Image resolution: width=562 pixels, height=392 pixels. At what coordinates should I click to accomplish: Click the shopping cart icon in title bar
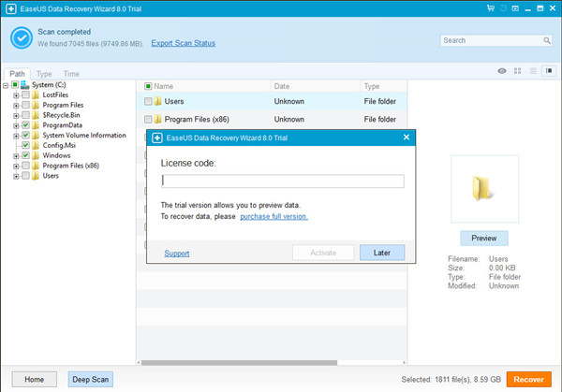(491, 8)
